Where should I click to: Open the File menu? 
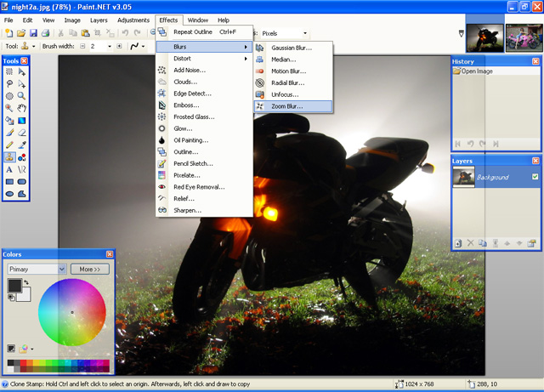pyautogui.click(x=8, y=20)
